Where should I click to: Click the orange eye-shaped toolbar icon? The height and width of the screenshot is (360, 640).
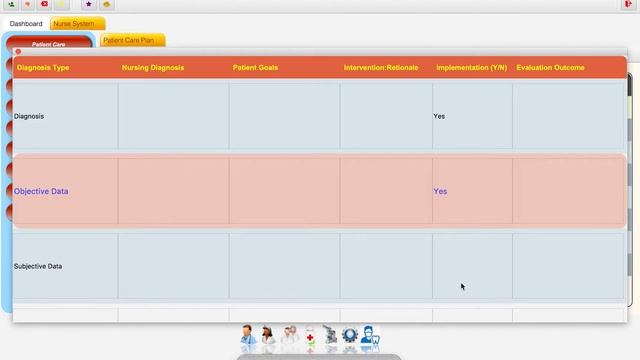point(107,4)
